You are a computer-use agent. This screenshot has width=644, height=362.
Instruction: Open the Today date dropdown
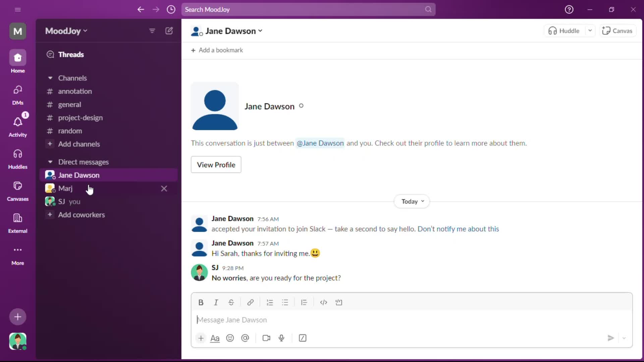pos(412,201)
